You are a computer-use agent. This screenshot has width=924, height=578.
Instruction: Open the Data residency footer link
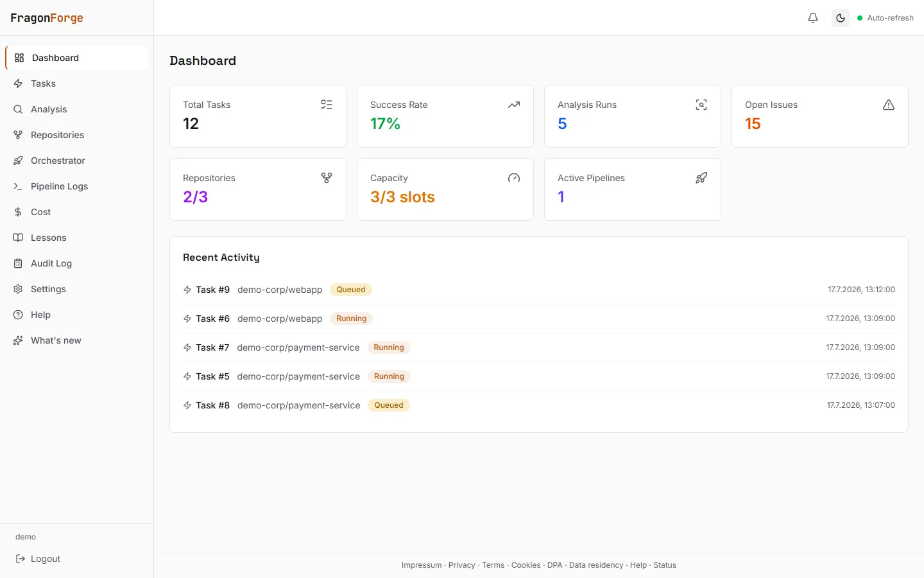[596, 565]
